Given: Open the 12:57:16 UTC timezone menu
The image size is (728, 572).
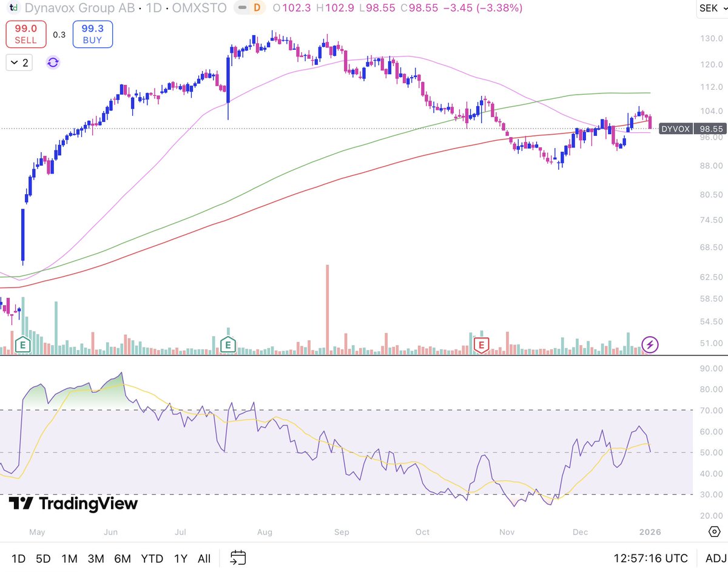Looking at the screenshot, I should tap(651, 558).
